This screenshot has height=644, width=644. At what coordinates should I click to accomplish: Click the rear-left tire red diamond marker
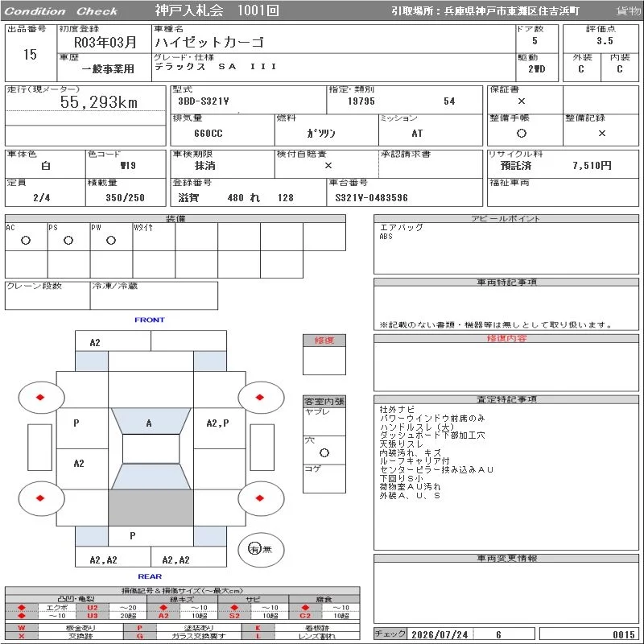coord(39,498)
